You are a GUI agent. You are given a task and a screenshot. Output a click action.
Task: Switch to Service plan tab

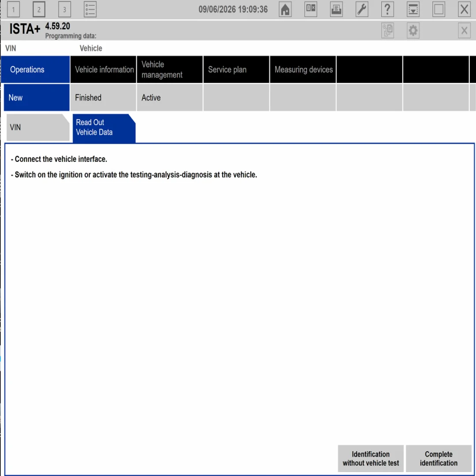tap(236, 70)
